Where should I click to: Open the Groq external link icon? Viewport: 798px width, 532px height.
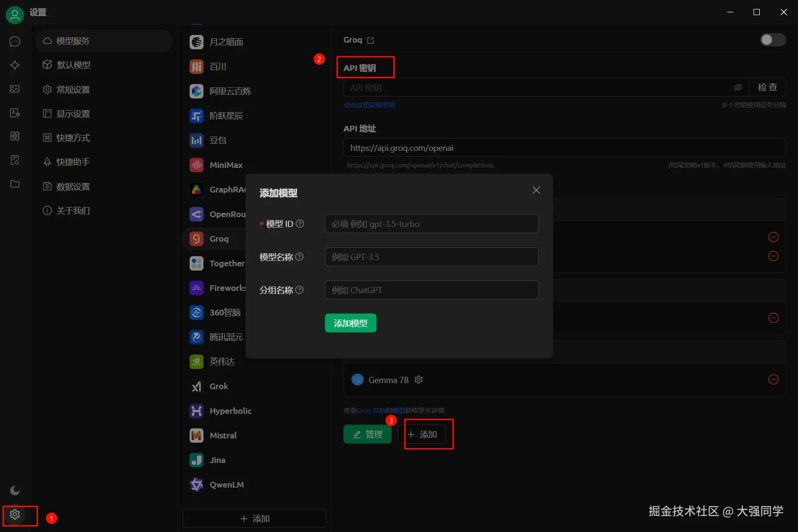point(371,40)
